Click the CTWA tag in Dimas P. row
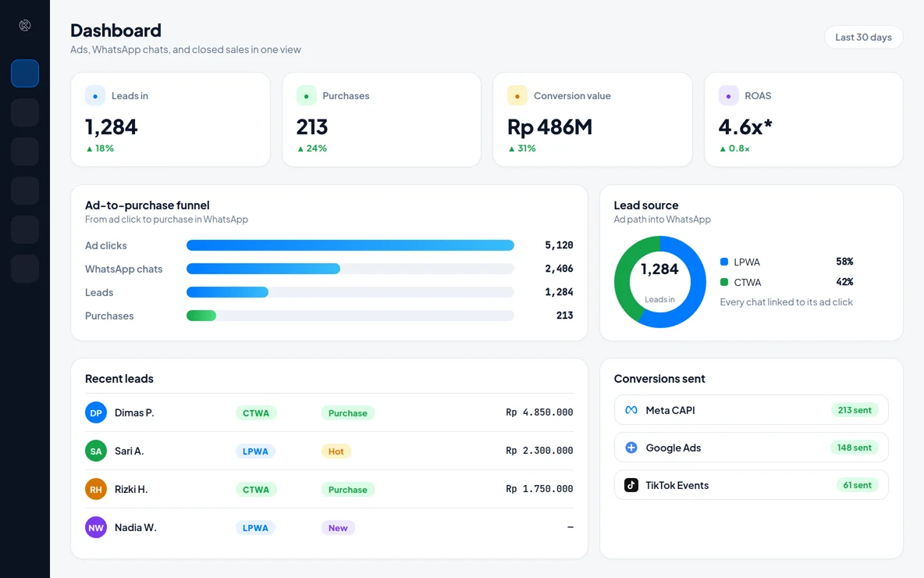The height and width of the screenshot is (578, 924). pyautogui.click(x=256, y=413)
